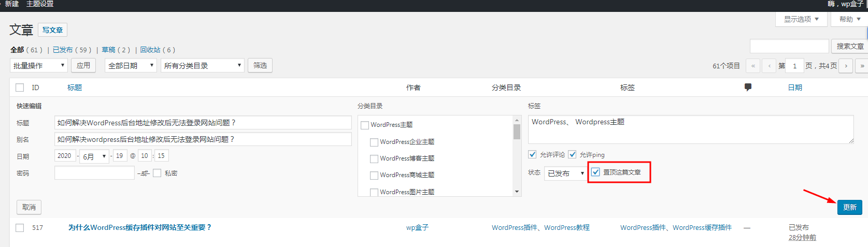Click the day field showing 19
Image resolution: width=868 pixels, height=247 pixels.
click(120, 156)
